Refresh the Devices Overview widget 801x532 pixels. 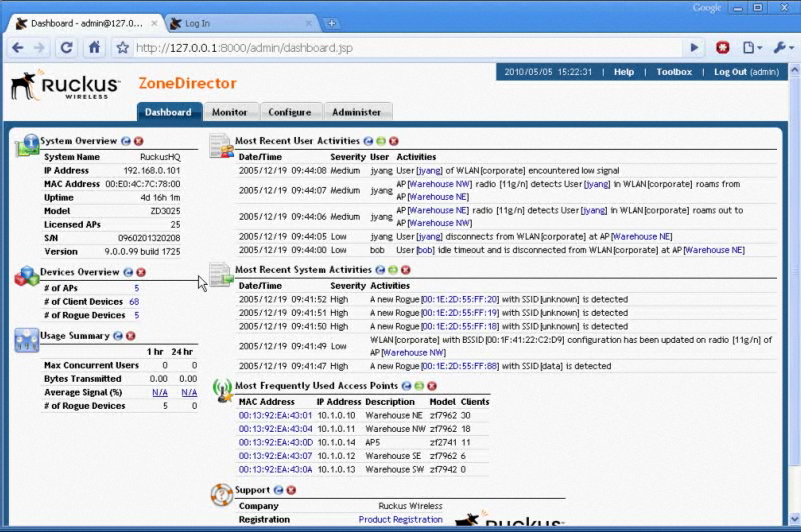(128, 272)
